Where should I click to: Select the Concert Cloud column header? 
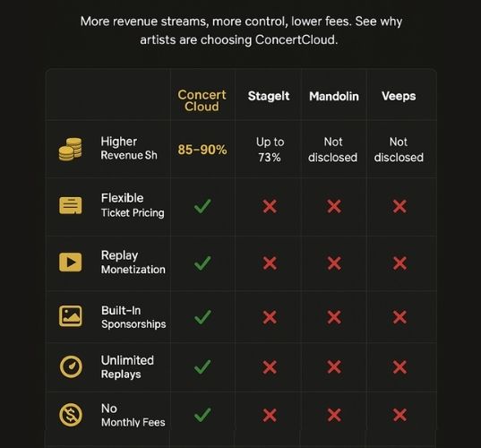pyautogui.click(x=202, y=100)
